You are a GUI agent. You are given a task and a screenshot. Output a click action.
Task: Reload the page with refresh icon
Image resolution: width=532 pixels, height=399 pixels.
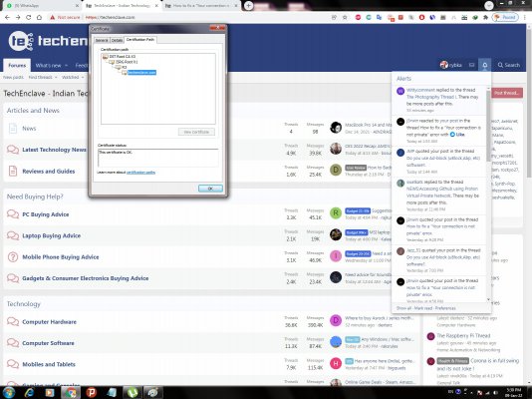pyautogui.click(x=29, y=17)
